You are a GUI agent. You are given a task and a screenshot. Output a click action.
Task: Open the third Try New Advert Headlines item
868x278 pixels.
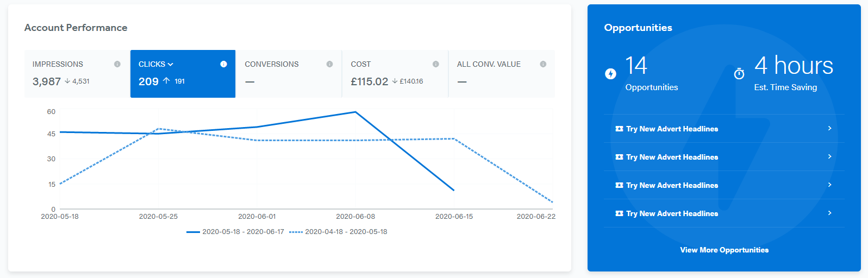pyautogui.click(x=724, y=185)
